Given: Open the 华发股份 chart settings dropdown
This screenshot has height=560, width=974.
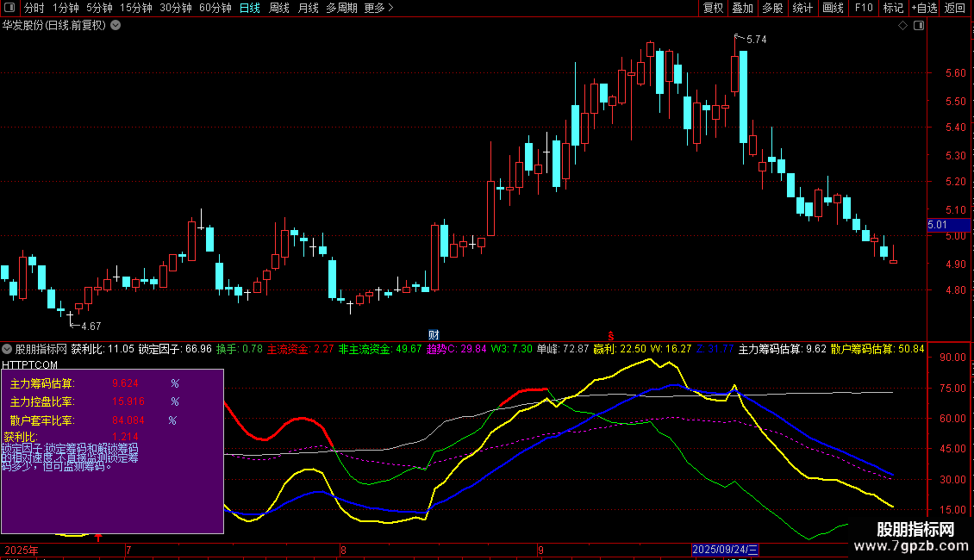Looking at the screenshot, I should [116, 25].
